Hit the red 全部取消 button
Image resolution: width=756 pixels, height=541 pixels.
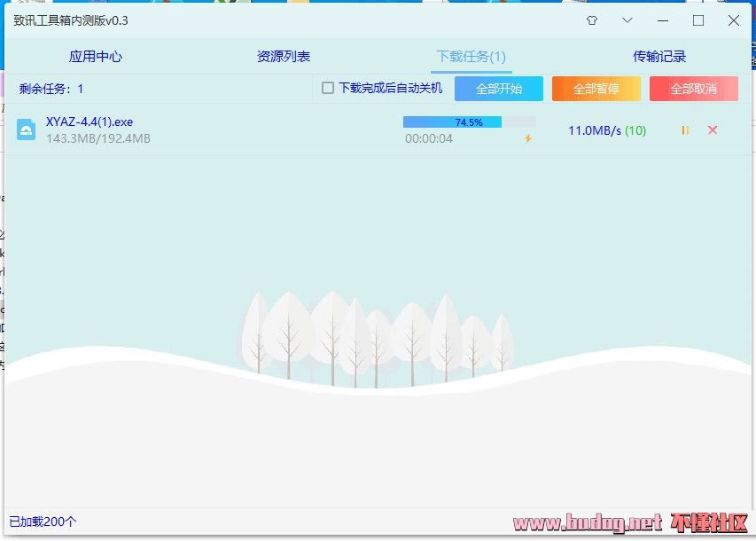(x=693, y=89)
